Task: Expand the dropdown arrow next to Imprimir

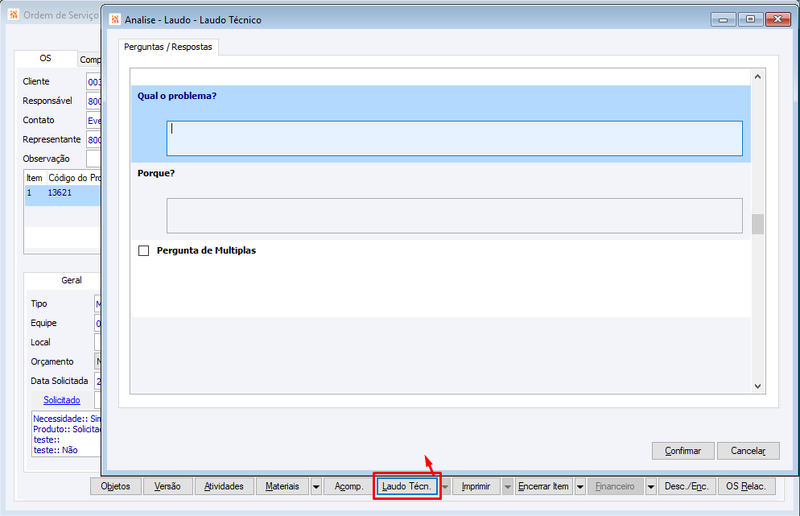Action: click(508, 486)
